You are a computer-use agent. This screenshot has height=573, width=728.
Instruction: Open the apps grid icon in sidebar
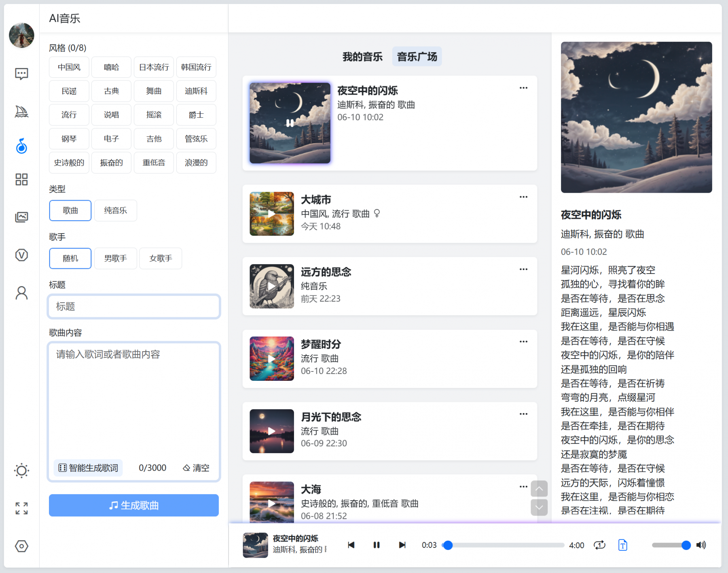click(21, 179)
